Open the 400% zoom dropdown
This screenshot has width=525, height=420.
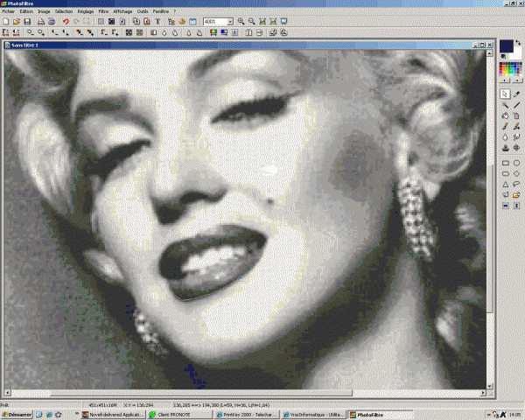tap(230, 21)
